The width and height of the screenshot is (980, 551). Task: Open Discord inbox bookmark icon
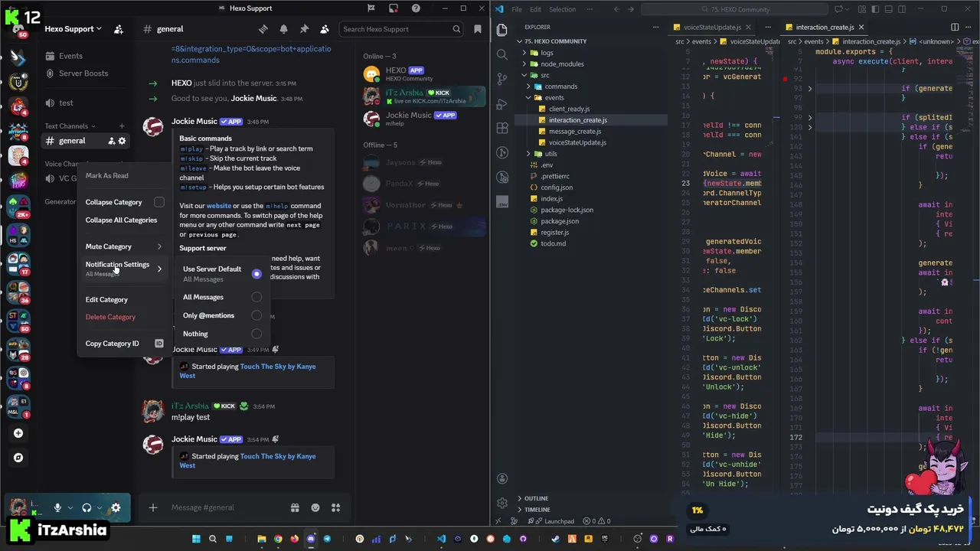pyautogui.click(x=478, y=29)
